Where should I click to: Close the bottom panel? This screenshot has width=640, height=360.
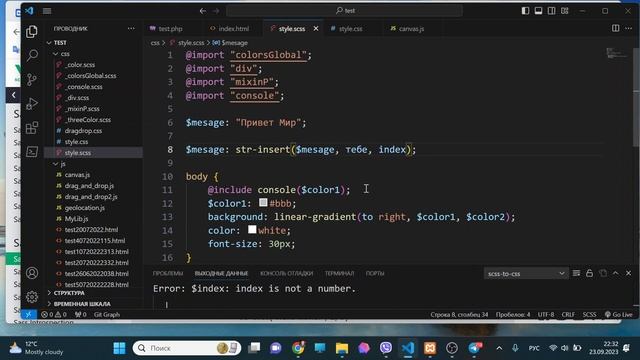click(x=629, y=273)
